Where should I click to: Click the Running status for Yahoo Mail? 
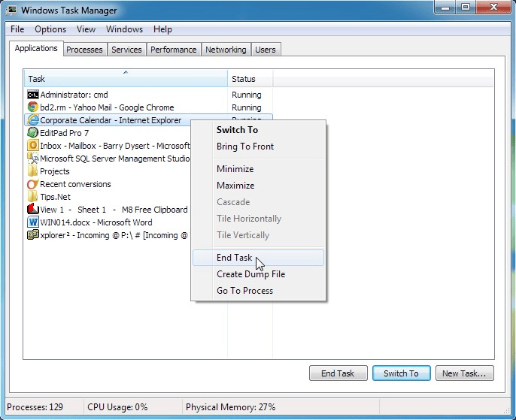pos(247,107)
